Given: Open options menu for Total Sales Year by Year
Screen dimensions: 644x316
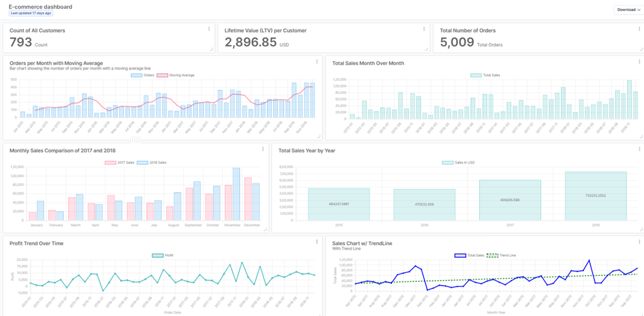Looking at the screenshot, I should (639, 149).
